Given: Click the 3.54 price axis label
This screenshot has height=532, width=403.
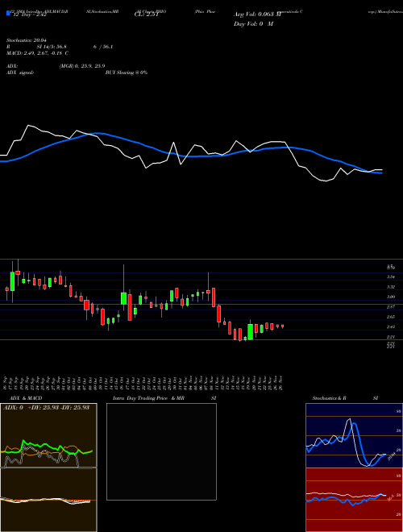Looking at the screenshot, I should pos(390,276).
